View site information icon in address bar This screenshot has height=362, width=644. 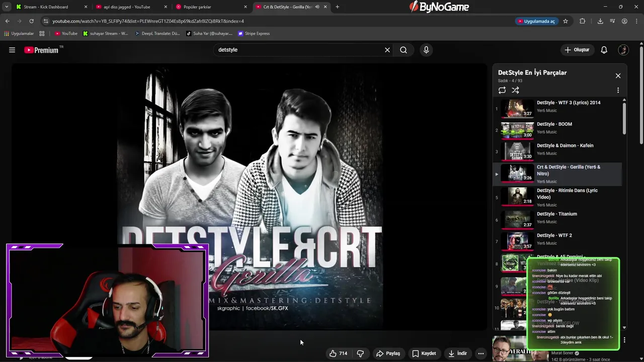click(x=46, y=21)
